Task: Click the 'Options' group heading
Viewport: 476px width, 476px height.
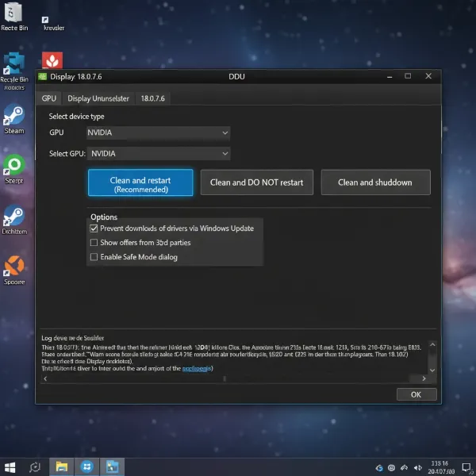Action: [104, 217]
